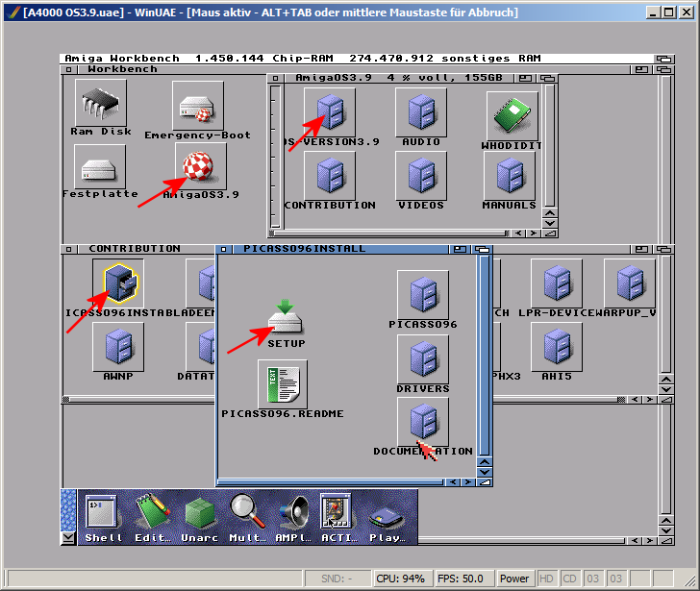Open the PICASSO96.README text file
The width and height of the screenshot is (700, 591).
283,384
